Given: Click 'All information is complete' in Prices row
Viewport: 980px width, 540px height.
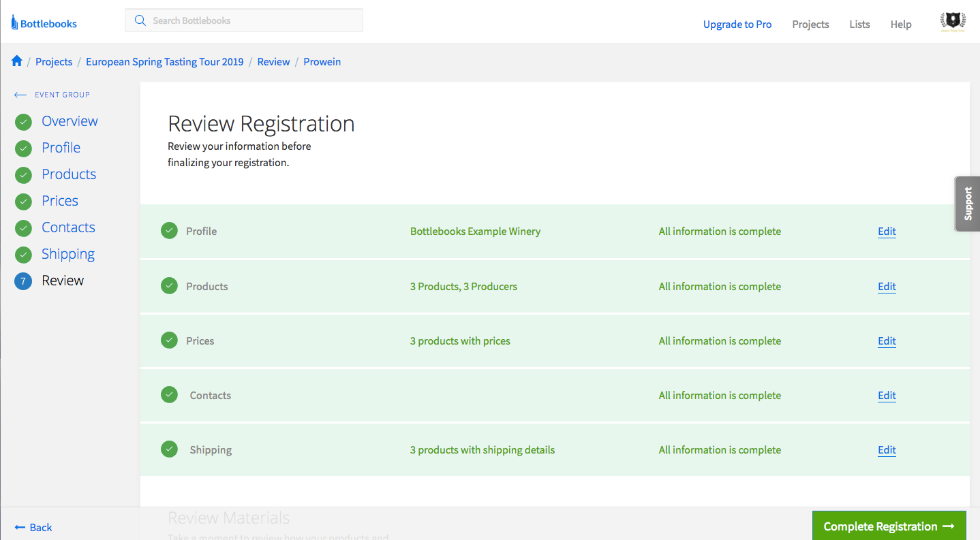Looking at the screenshot, I should point(720,341).
